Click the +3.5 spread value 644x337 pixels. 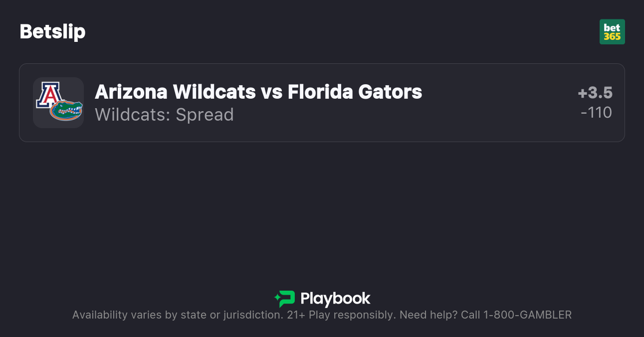(595, 93)
